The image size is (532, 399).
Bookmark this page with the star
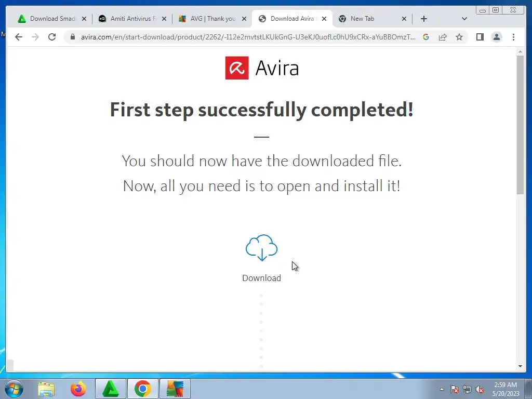pos(459,37)
